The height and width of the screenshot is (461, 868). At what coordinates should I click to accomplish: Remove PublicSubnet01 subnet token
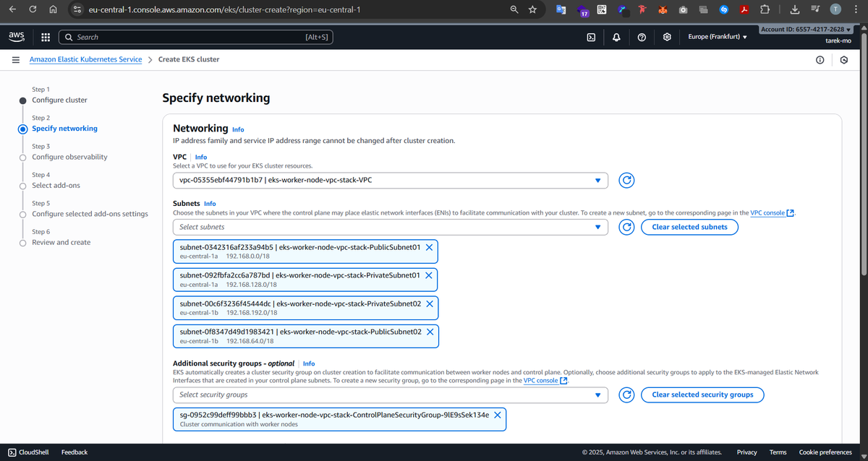point(429,247)
